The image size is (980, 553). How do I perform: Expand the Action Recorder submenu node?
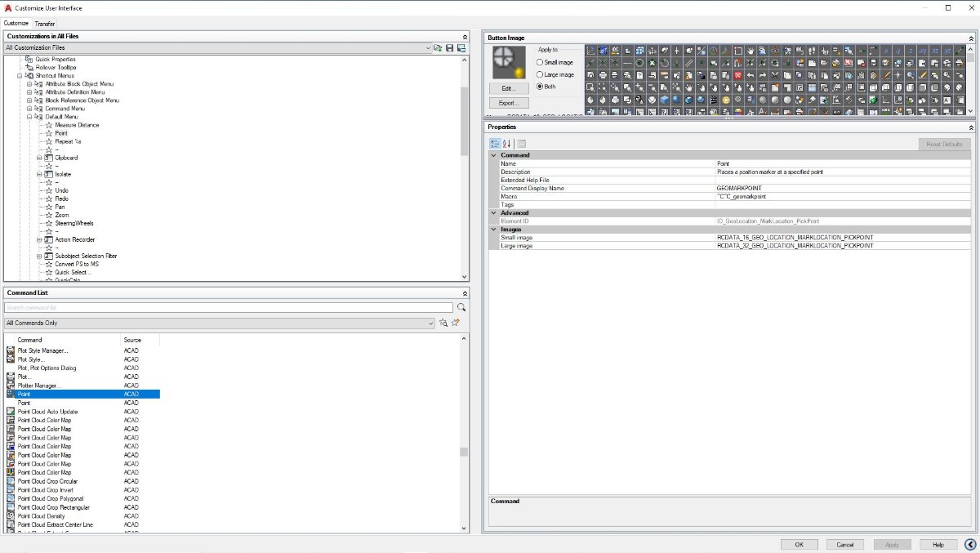(x=38, y=239)
